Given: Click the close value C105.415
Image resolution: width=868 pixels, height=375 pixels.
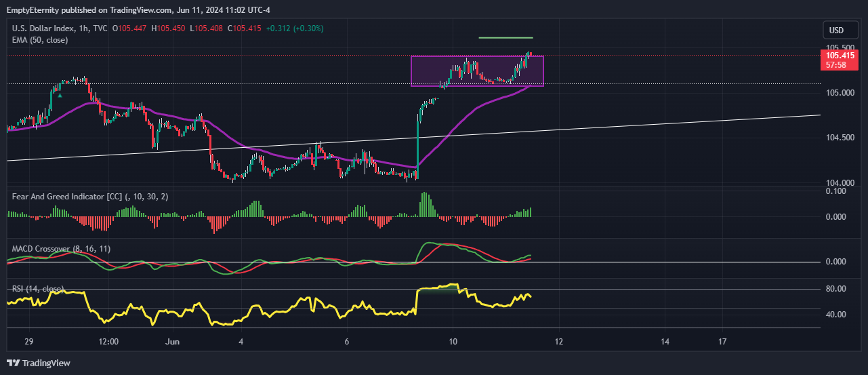Looking at the screenshot, I should (245, 28).
